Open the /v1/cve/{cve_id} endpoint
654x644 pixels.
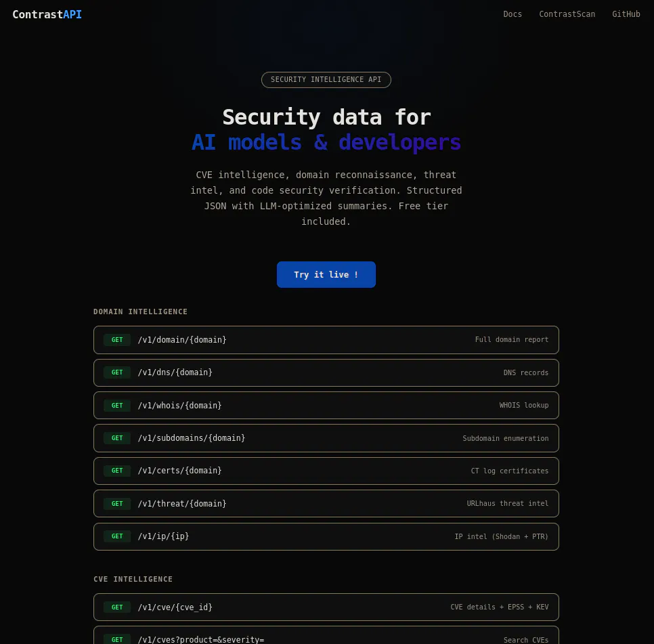(326, 607)
